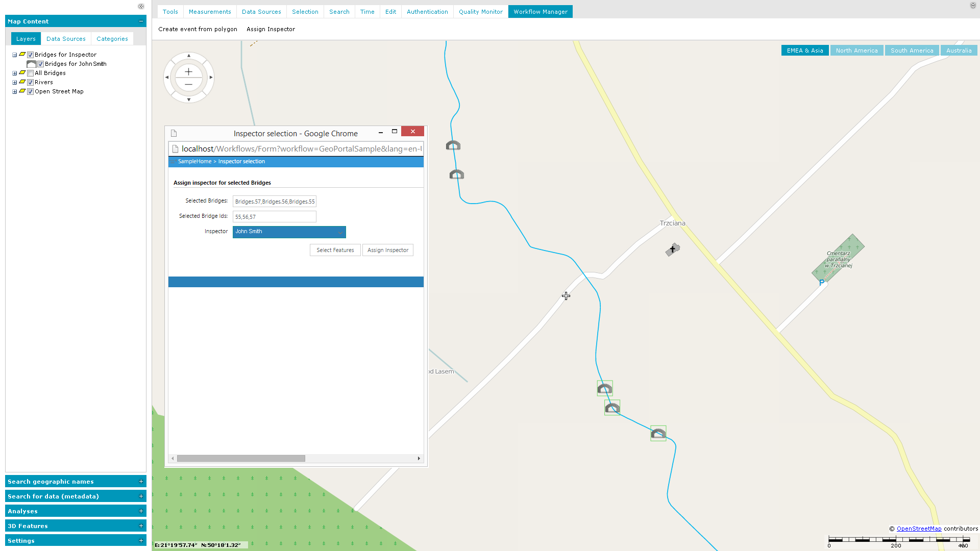Collapse the left sidebar with double-chevron icon
The height and width of the screenshot is (551, 980).
[141, 7]
